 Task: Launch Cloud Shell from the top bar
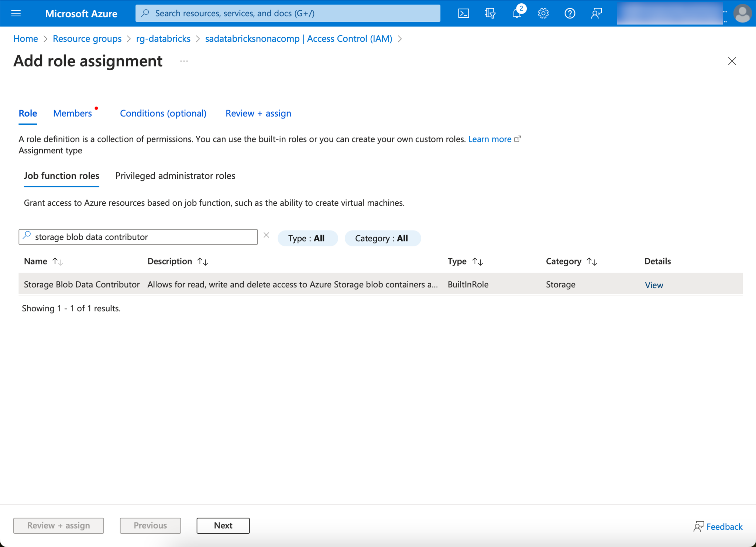pos(463,14)
